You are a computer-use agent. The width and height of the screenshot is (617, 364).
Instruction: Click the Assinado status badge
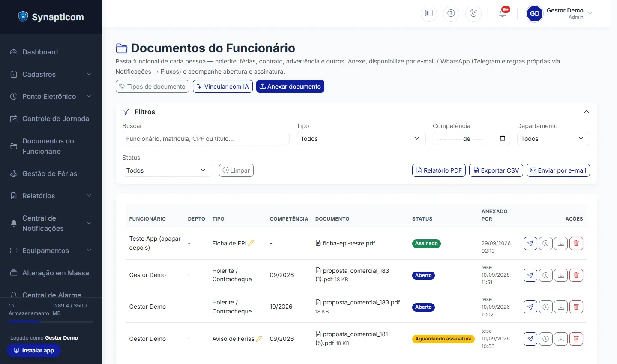pos(426,243)
